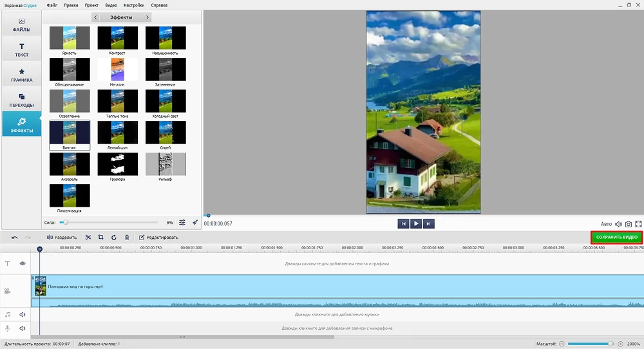This screenshot has width=644, height=349.
Task: Mute the microphone recording track
Action: pos(23,328)
